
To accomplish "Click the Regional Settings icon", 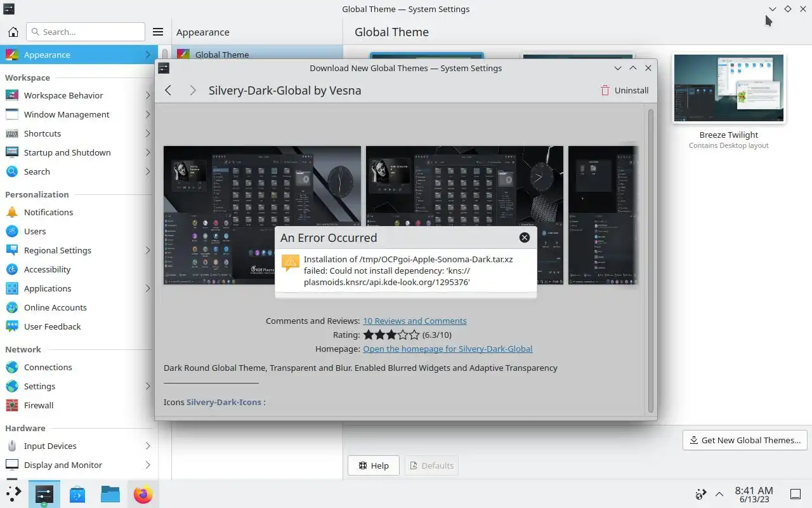I will click(x=12, y=250).
